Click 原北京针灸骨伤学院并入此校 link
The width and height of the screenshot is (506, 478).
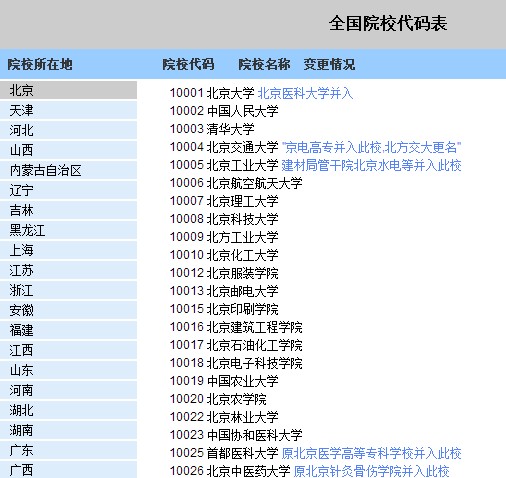tap(372, 471)
